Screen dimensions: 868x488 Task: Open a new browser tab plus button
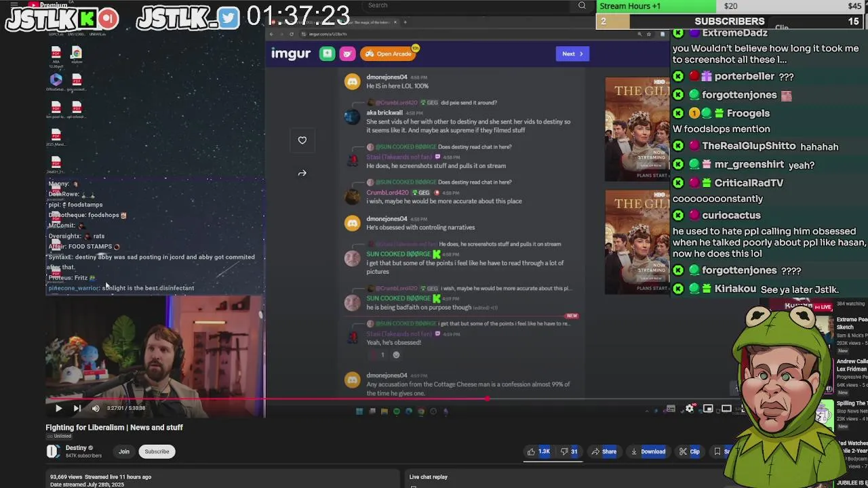pos(406,22)
